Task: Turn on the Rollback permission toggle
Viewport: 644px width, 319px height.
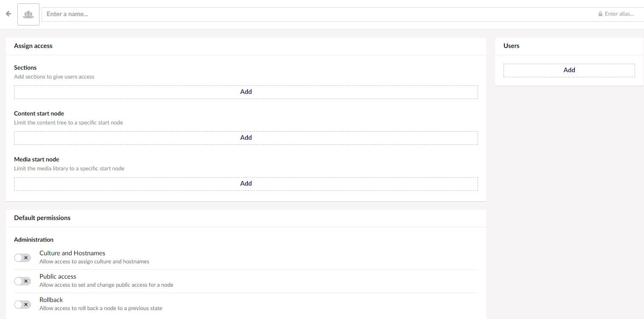Action: [22, 304]
